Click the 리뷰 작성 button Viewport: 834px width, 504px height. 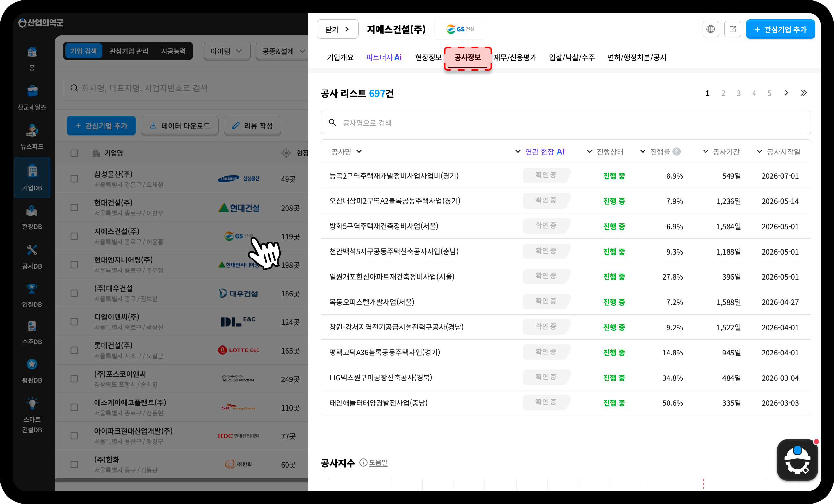pos(252,126)
